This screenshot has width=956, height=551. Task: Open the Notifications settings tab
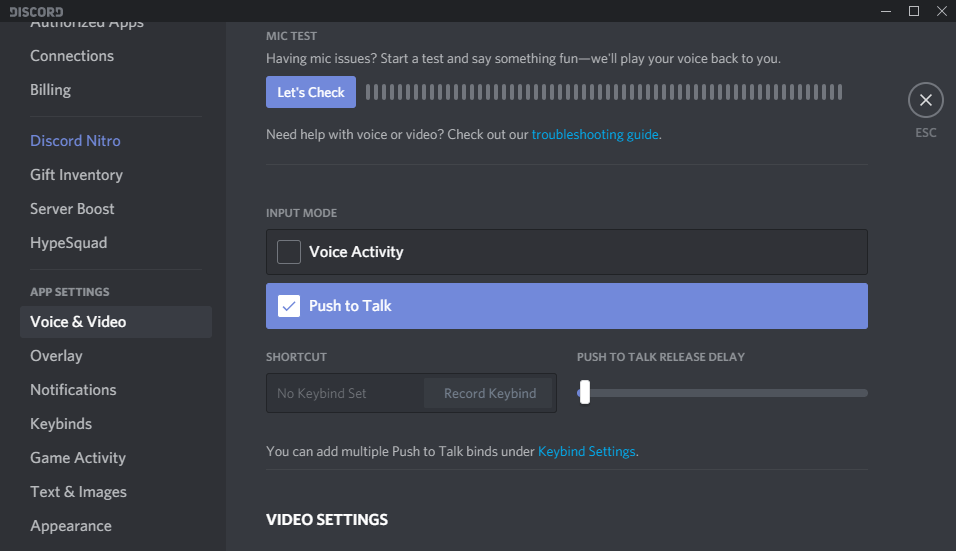pos(73,390)
